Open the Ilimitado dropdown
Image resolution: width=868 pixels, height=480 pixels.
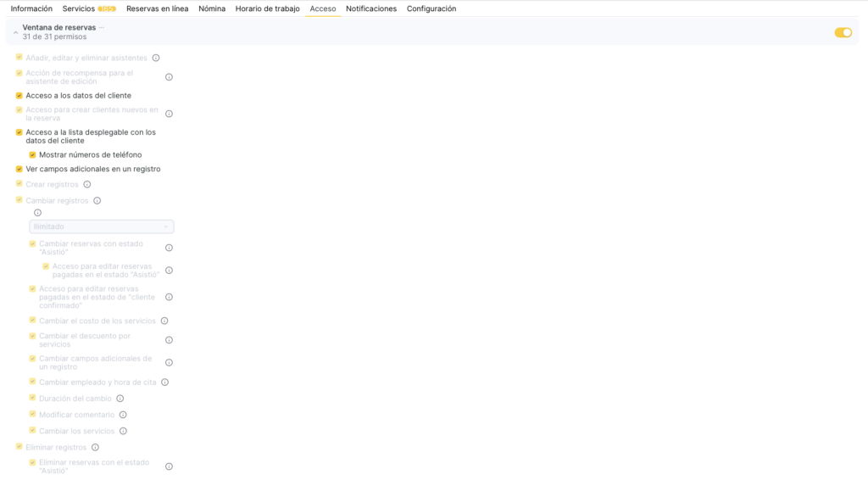click(102, 226)
